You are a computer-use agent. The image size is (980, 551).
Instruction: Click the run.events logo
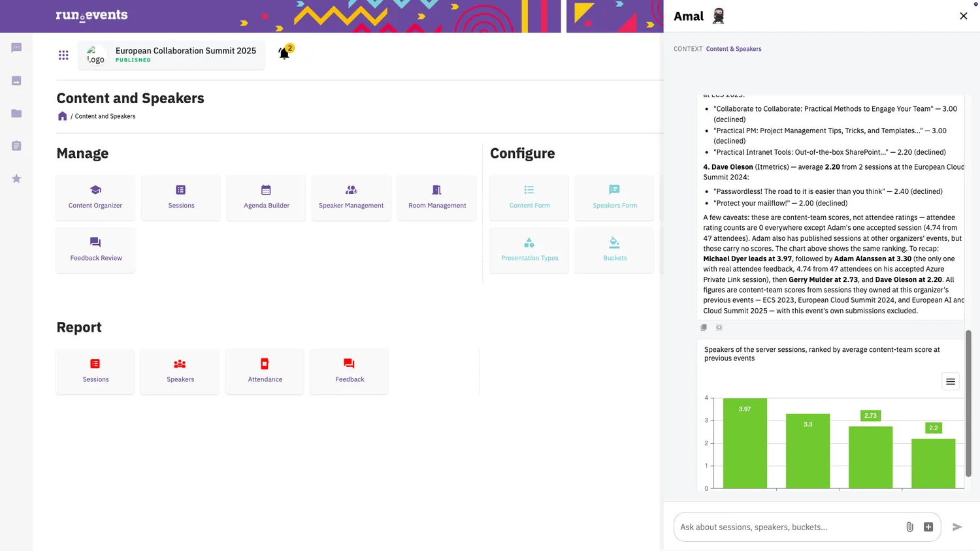[x=91, y=16]
